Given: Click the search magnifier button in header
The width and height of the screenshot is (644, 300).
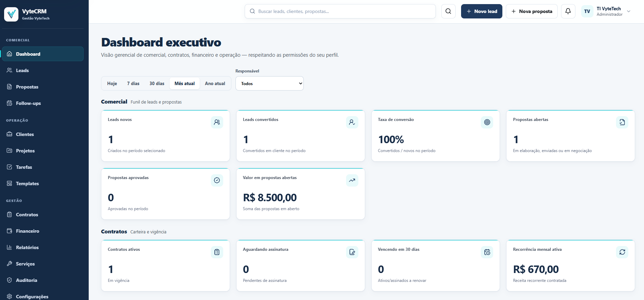Looking at the screenshot, I should coord(448,11).
